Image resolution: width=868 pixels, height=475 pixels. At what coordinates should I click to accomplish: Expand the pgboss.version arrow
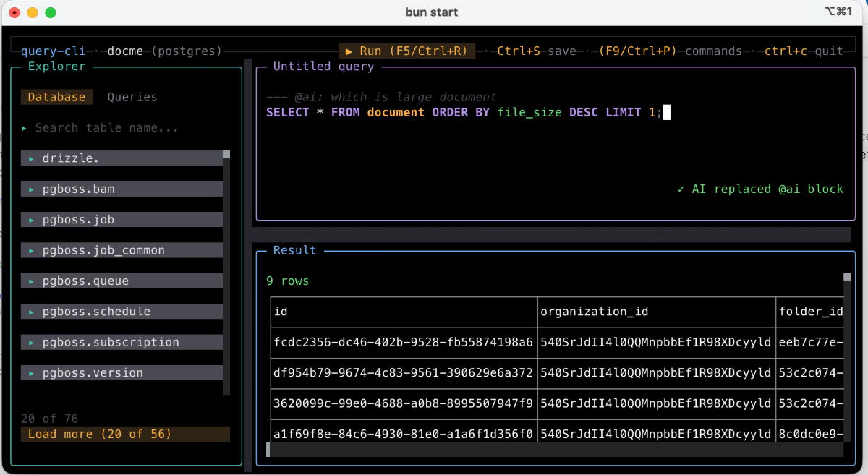coord(32,373)
